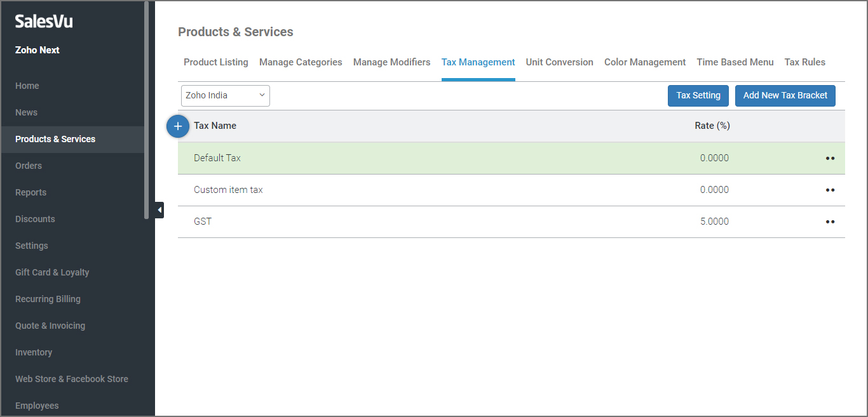Viewport: 868px width, 417px height.
Task: Select the Tax Rules tab
Action: coord(804,62)
